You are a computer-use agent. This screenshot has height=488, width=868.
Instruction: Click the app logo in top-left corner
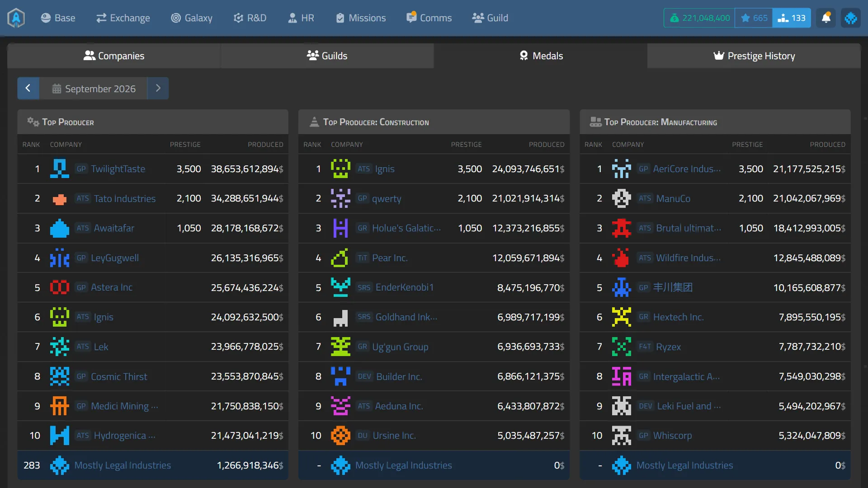tap(16, 18)
